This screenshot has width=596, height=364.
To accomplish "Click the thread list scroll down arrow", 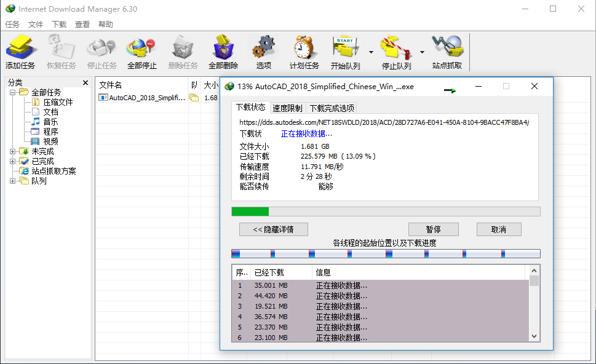I will 534,336.
